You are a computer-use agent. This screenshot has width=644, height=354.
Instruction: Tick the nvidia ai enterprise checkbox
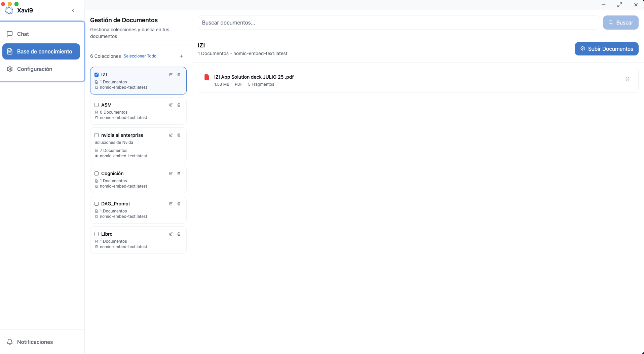pos(97,135)
